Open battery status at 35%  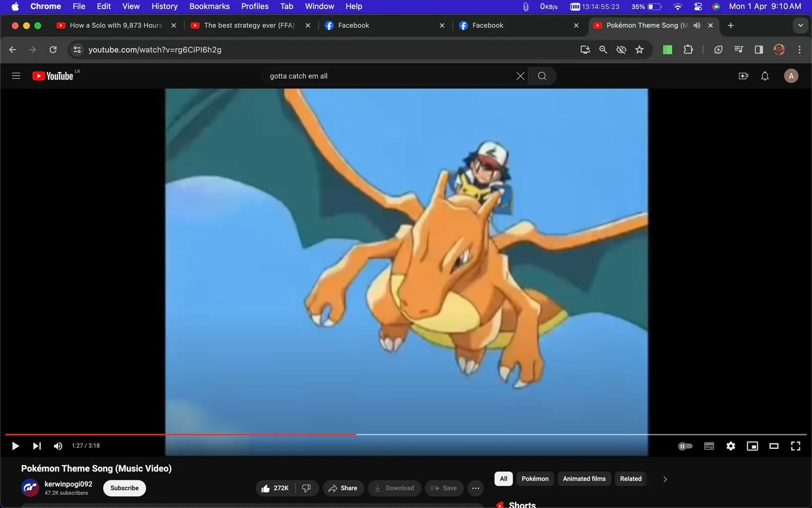point(647,6)
